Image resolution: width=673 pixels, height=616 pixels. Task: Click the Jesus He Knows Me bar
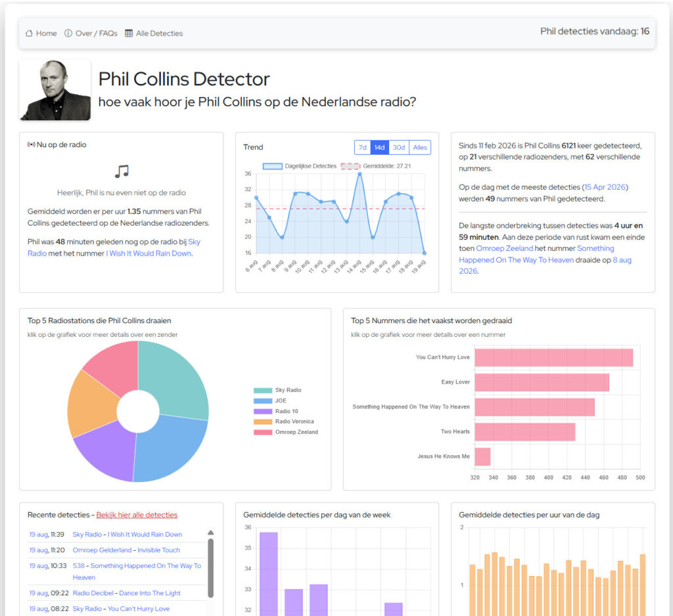(x=482, y=457)
